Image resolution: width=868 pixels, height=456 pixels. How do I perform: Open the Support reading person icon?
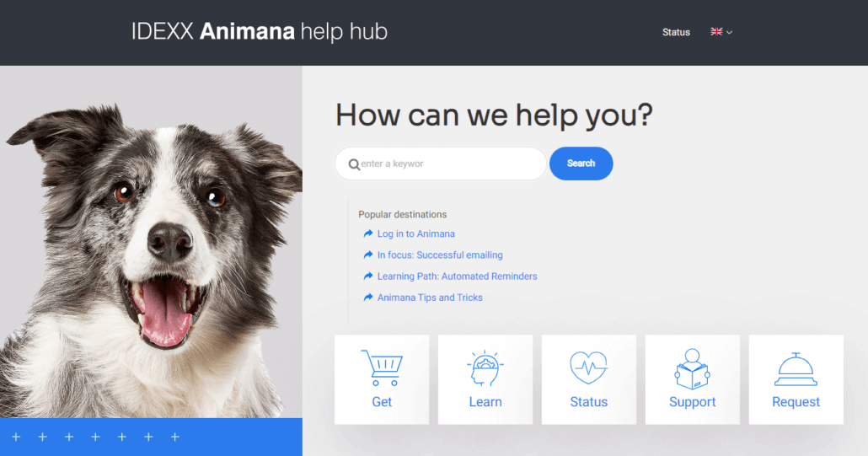click(692, 368)
